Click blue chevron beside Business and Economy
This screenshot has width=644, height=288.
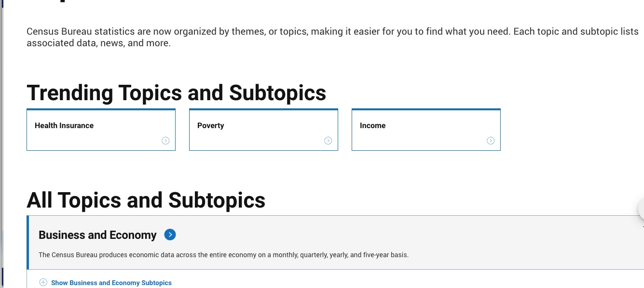[x=170, y=235]
